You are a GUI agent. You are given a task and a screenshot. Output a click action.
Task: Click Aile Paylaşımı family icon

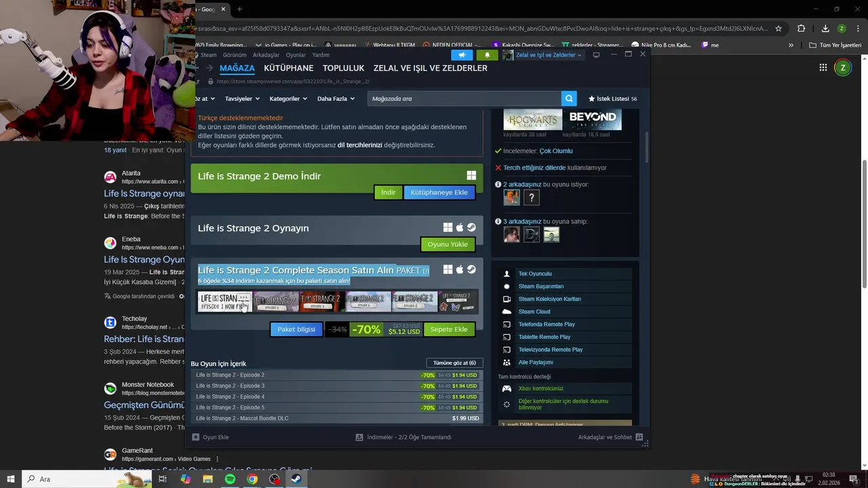(x=507, y=363)
